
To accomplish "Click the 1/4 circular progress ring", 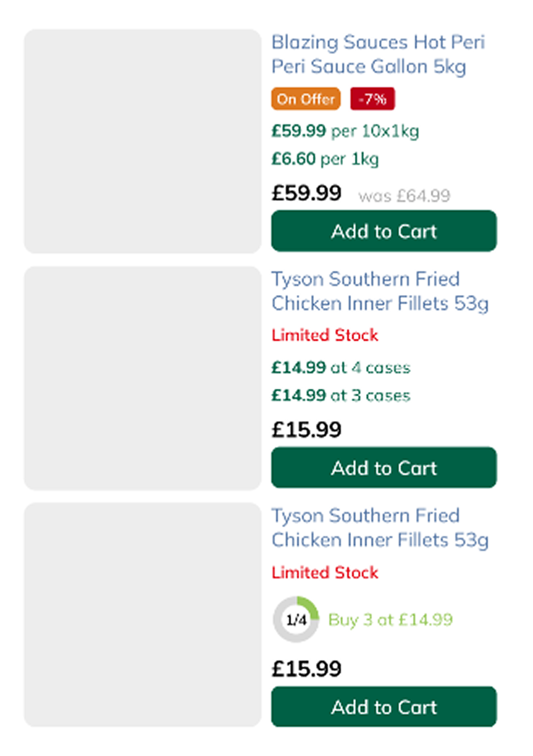I will (296, 619).
